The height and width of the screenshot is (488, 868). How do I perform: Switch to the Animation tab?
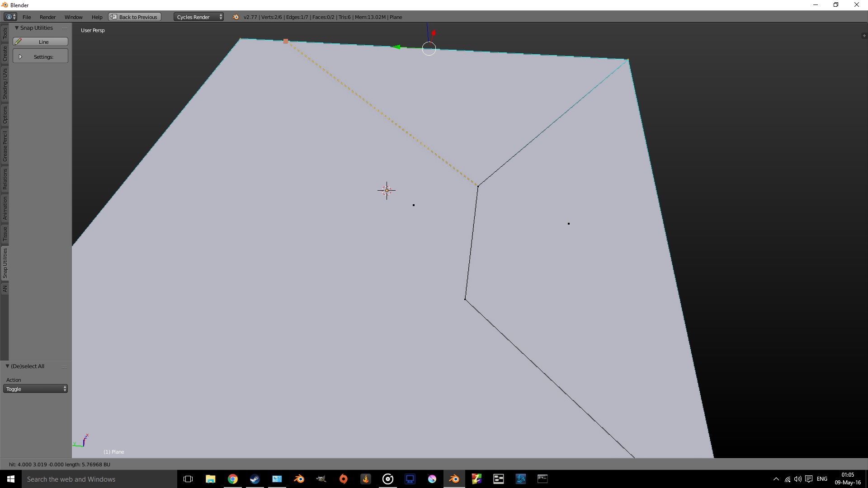tap(5, 208)
